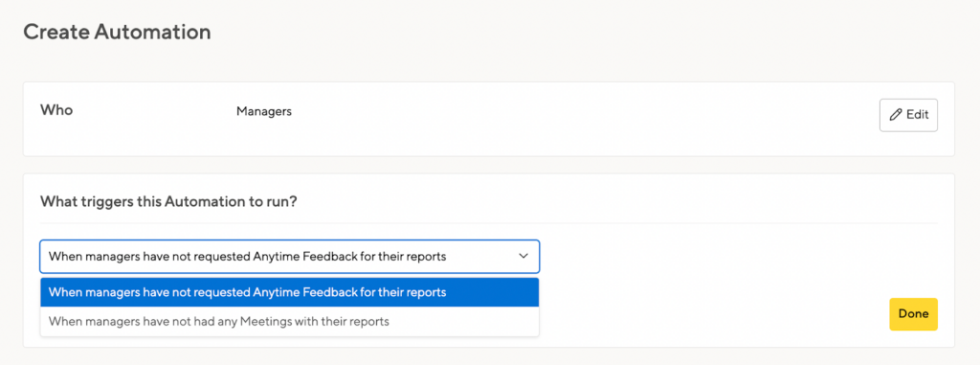Image resolution: width=980 pixels, height=365 pixels.
Task: Open the trigger selection combo box
Action: click(289, 257)
